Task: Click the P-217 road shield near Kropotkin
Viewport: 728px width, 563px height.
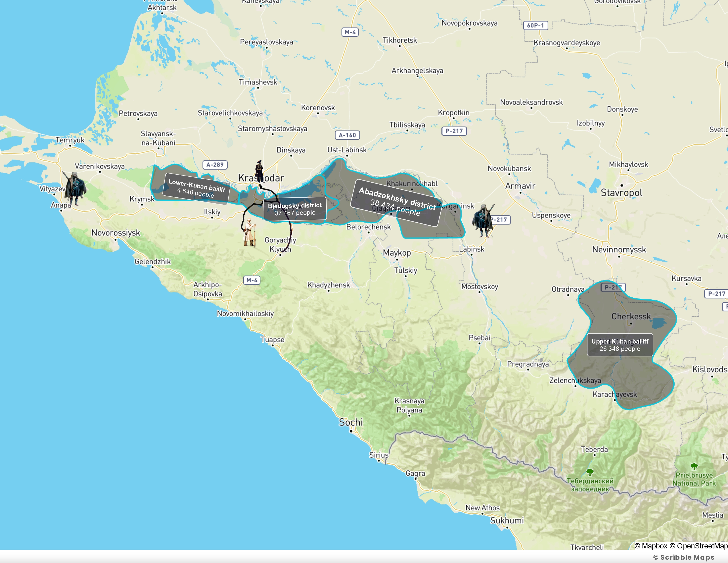Action: 454,131
